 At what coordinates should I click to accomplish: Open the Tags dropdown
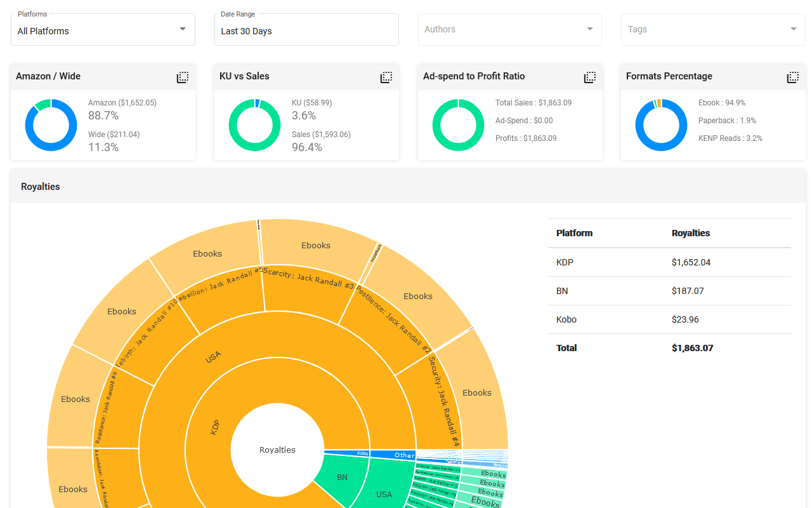tap(712, 29)
